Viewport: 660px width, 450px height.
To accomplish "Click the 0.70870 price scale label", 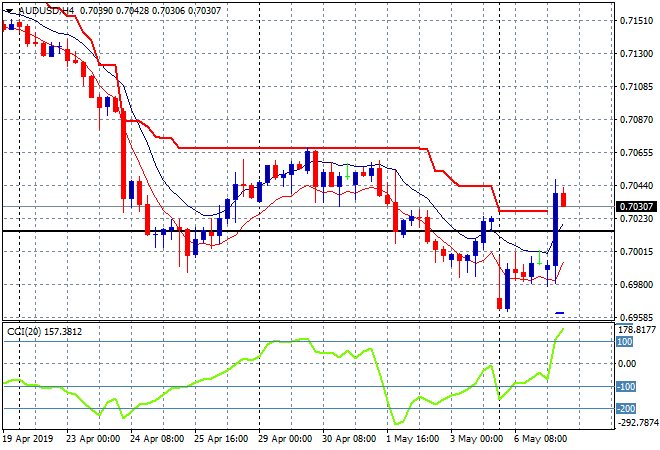I will 636,120.
